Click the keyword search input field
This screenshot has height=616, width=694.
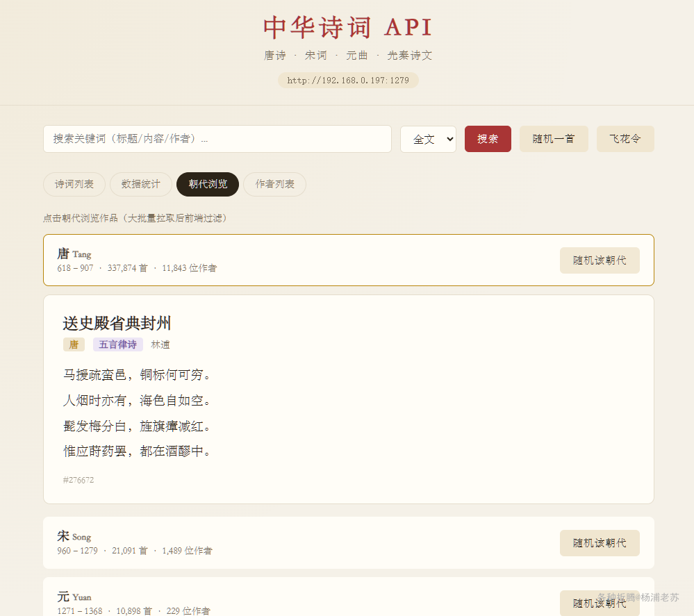click(217, 139)
